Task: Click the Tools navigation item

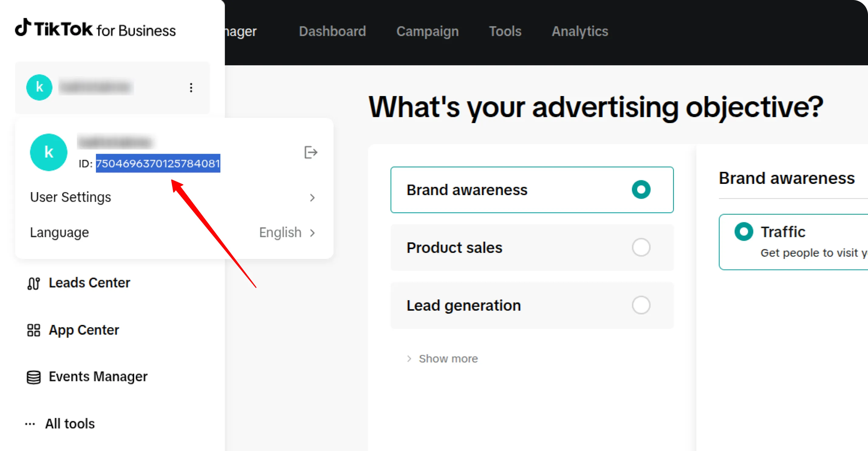Action: tap(505, 31)
